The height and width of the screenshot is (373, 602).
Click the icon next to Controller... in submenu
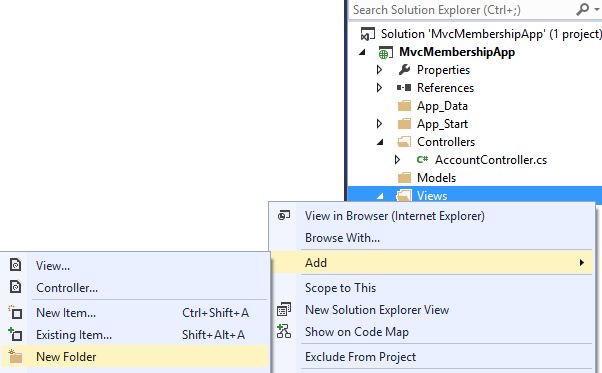(15, 287)
